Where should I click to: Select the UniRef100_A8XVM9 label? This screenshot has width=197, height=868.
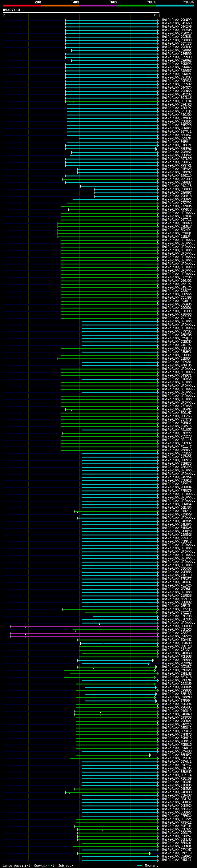(x=177, y=664)
